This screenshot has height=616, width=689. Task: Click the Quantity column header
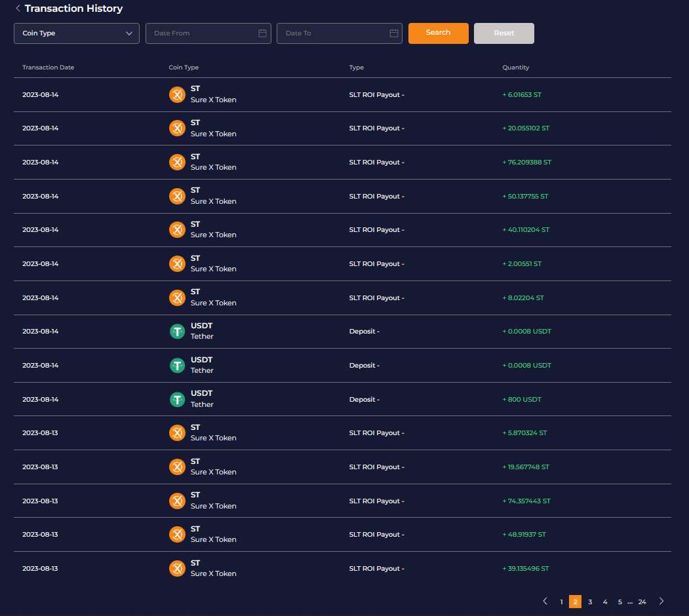[x=515, y=67]
